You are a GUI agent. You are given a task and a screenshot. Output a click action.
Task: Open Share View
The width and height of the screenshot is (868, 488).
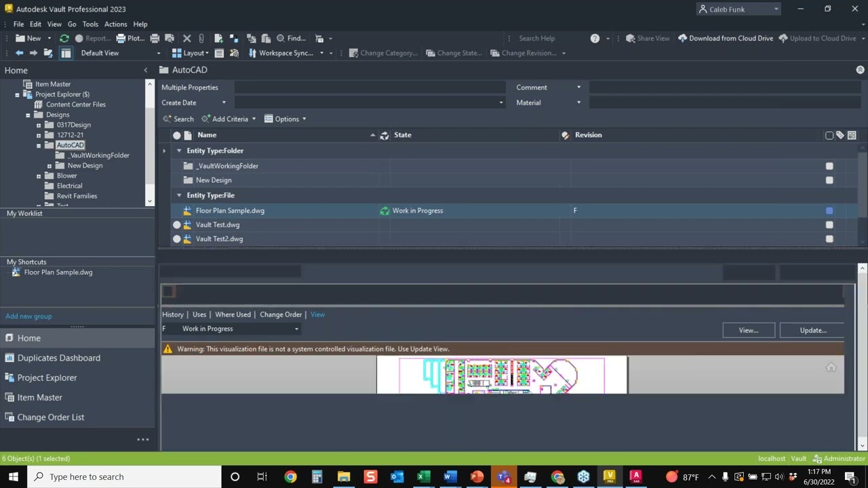point(648,38)
